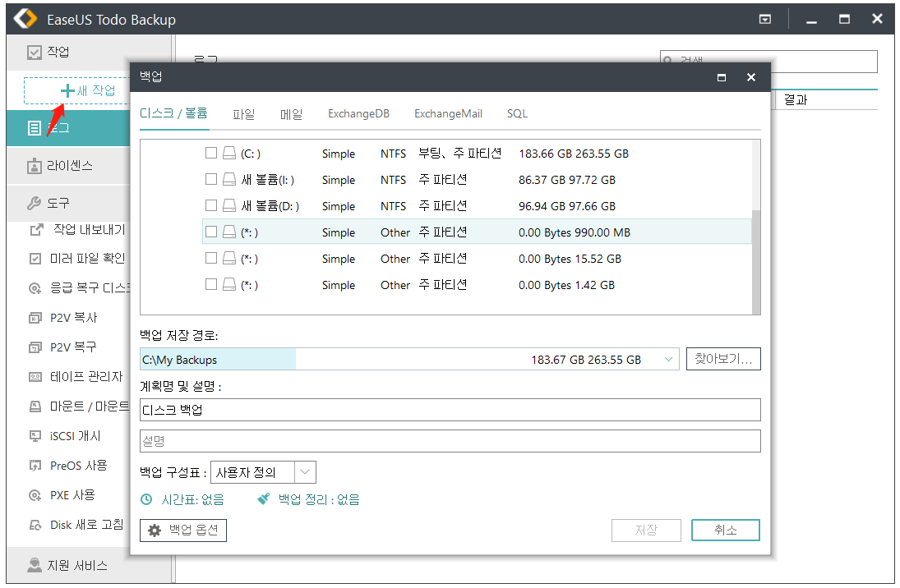Select the PXE 사용 sidebar icon
900x588 pixels.
35,495
